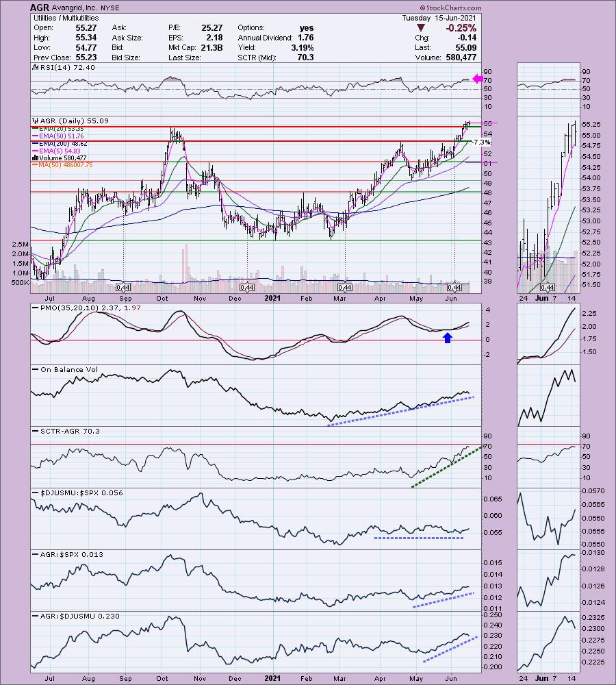616x685 pixels.
Task: Click the Last value 55.09 in the header
Action: pyautogui.click(x=465, y=47)
